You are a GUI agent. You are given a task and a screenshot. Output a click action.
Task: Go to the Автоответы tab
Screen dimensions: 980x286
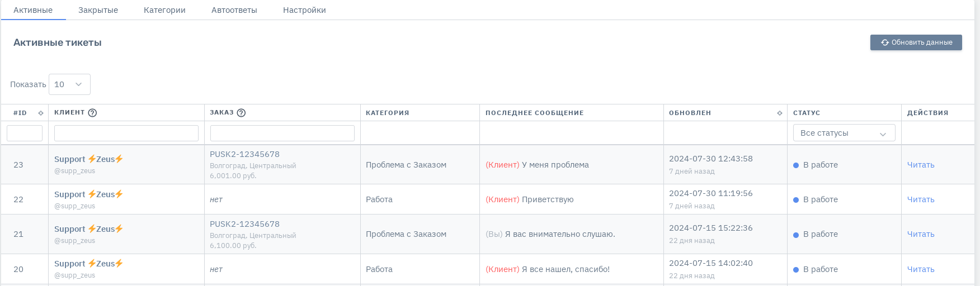click(x=234, y=10)
